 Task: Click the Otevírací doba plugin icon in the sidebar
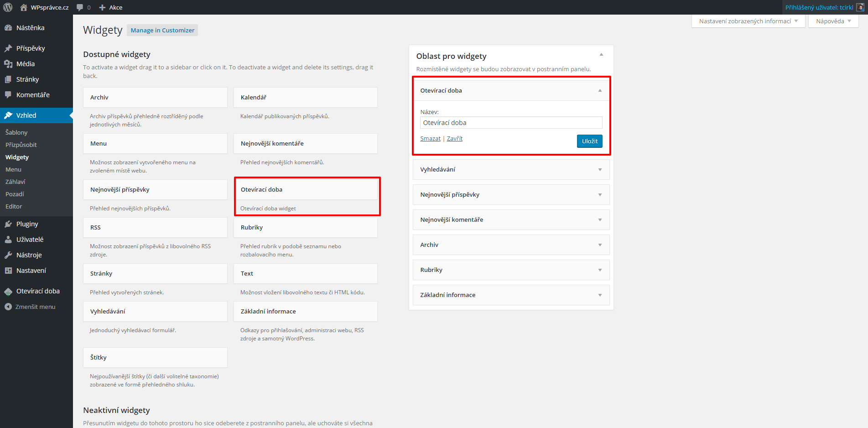pyautogui.click(x=8, y=291)
